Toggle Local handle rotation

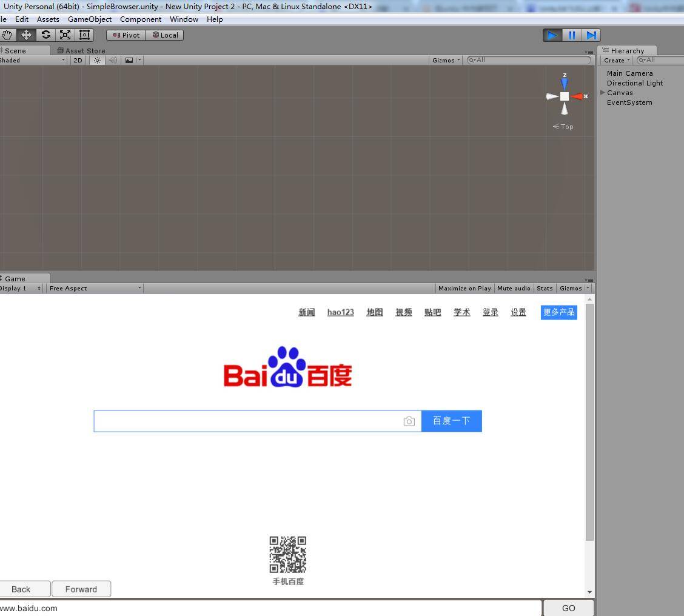tap(164, 35)
